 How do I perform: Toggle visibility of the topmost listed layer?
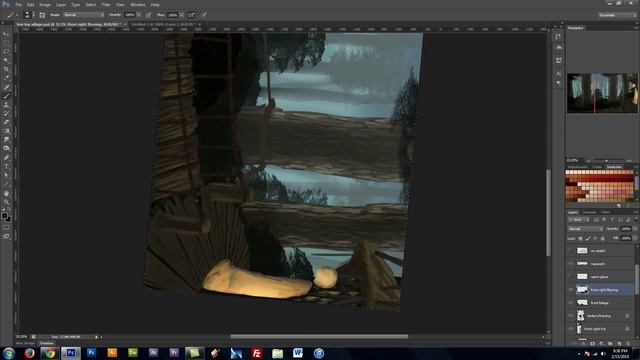point(571,251)
